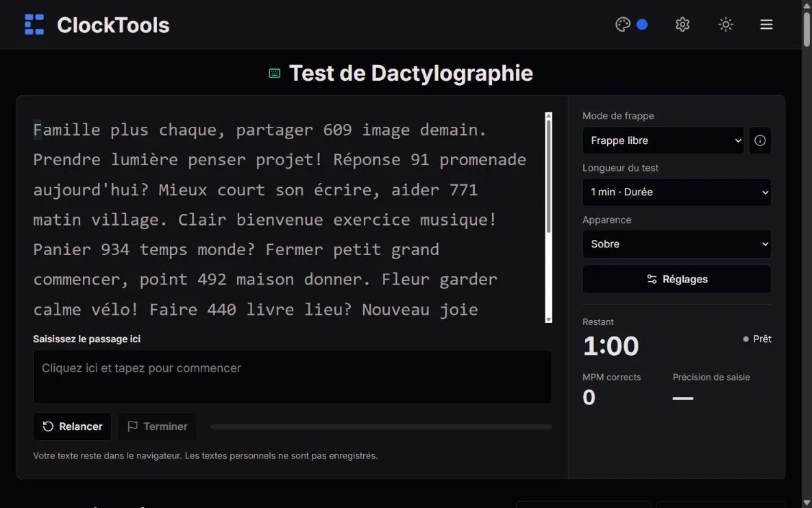Click the page scrollbar down arrow
Screen dimensions: 812x508
807,503
